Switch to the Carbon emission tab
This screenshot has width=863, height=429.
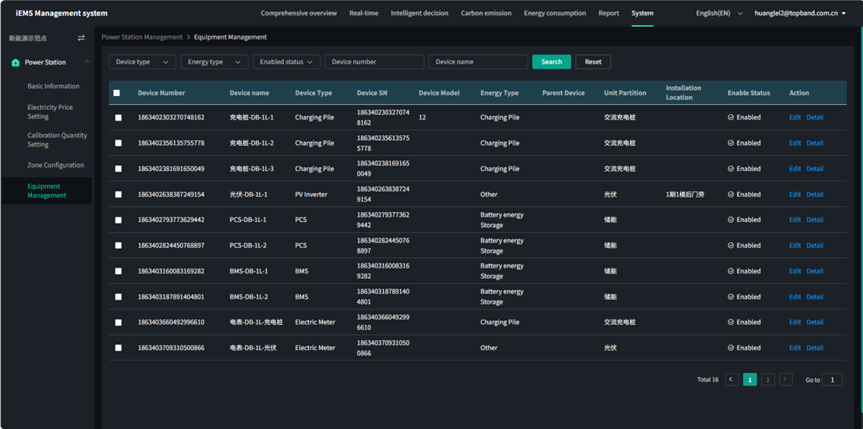pos(486,14)
